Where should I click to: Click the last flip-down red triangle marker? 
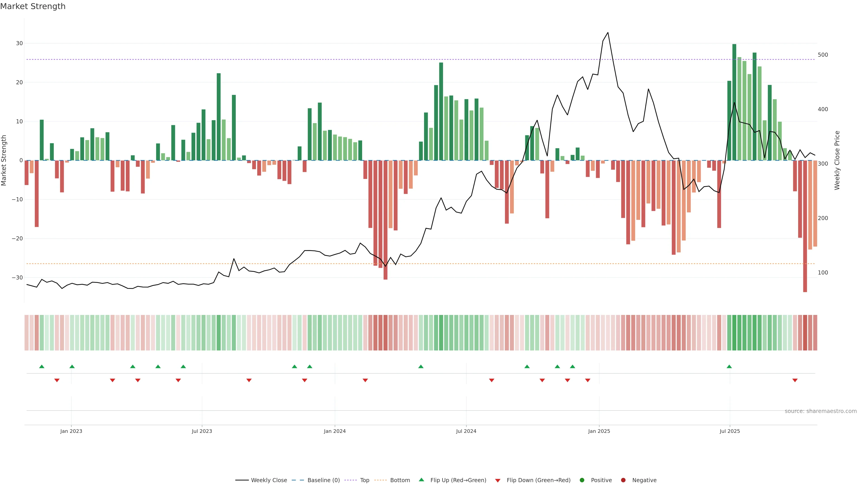795,380
